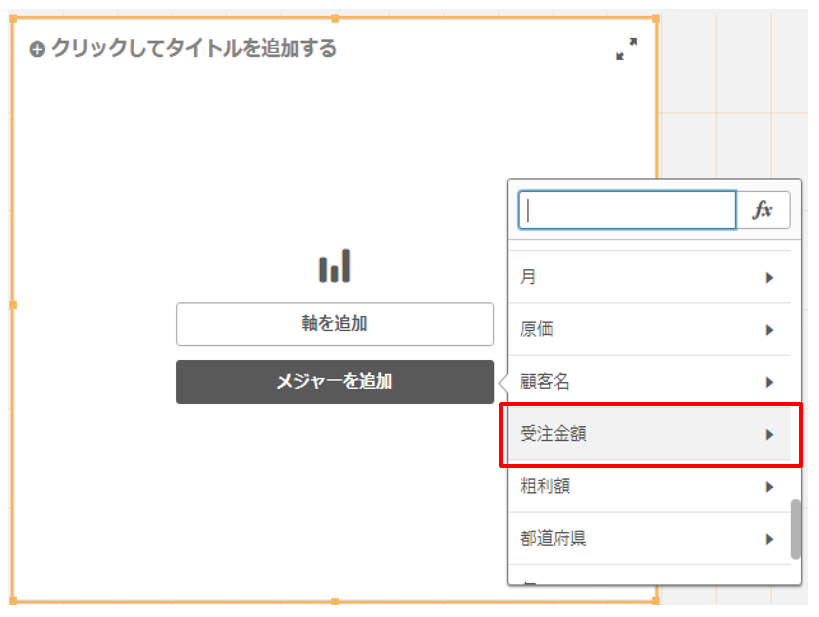This screenshot has width=819, height=617.
Task: Expand the arrow next to 月
Action: tap(769, 278)
